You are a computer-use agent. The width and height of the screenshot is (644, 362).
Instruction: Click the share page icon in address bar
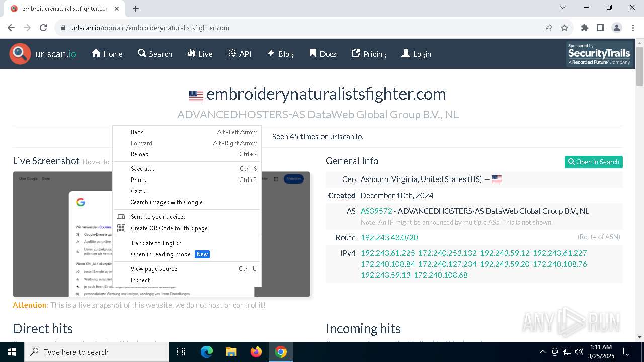point(548,28)
